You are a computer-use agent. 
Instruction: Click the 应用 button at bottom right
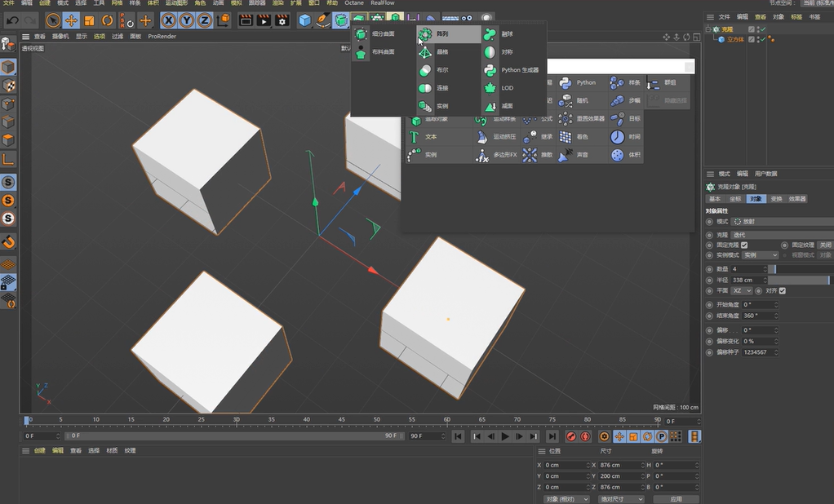(x=676, y=498)
